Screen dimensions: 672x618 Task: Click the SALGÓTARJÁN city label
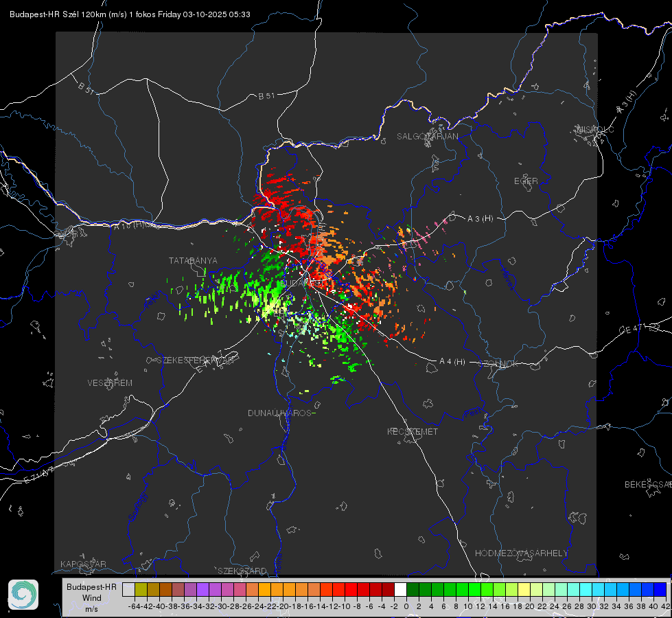(x=427, y=137)
